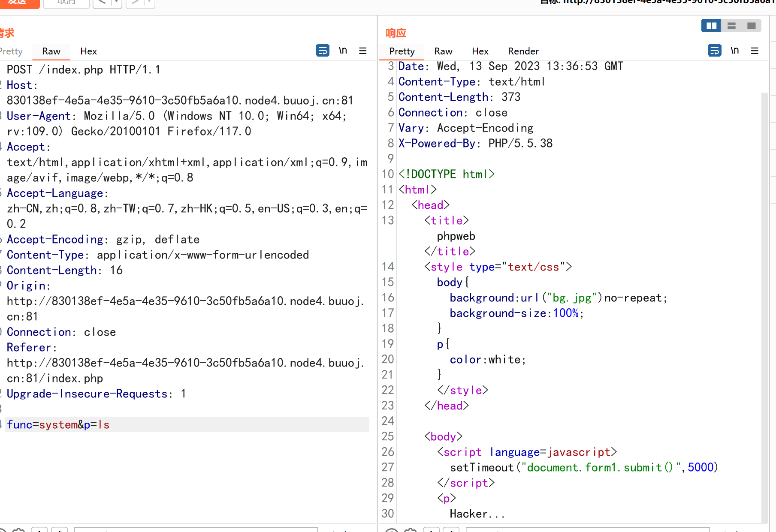Open the response viewer hamburger options menu
The height and width of the screenshot is (532, 776).
[755, 51]
